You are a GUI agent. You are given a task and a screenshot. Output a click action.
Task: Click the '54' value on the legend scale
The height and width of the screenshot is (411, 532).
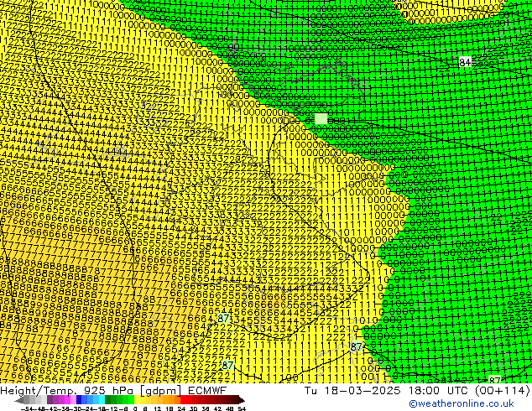(x=242, y=408)
